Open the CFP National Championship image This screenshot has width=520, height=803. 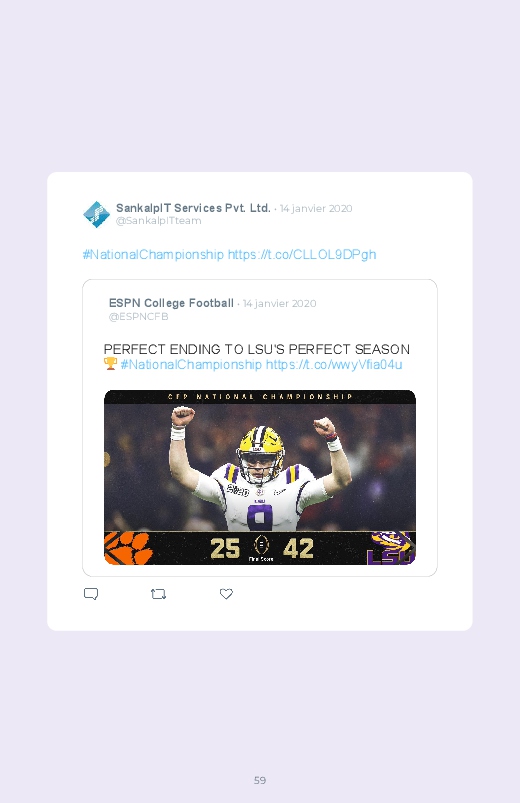(x=260, y=477)
